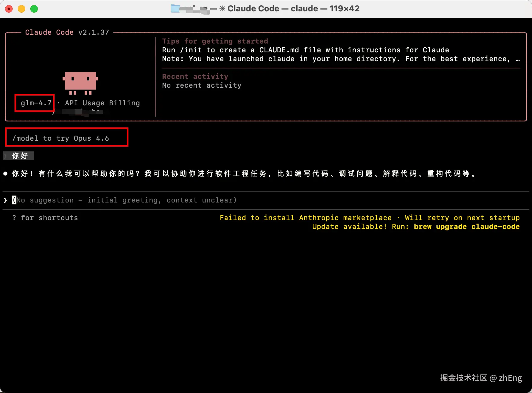Click the assistant reply starting '你好！有什么我可以帮助你的吗'
Image resolution: width=532 pixels, height=393 pixels.
coord(244,173)
